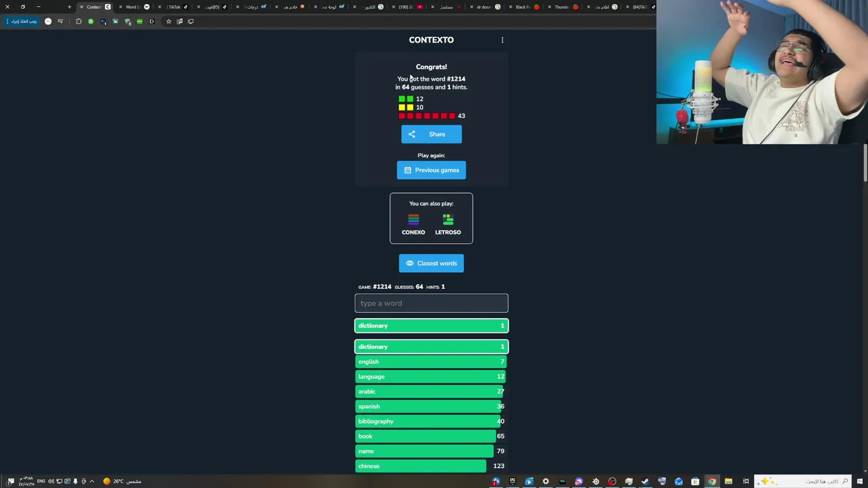The image size is (868, 488).
Task: Bookmark this page with the star icon
Action: click(x=169, y=21)
